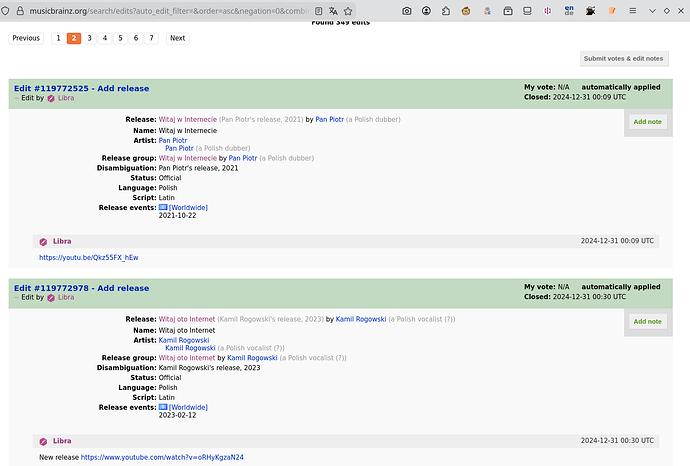This screenshot has width=690, height=466.
Task: Go to results page 7
Action: tap(151, 38)
